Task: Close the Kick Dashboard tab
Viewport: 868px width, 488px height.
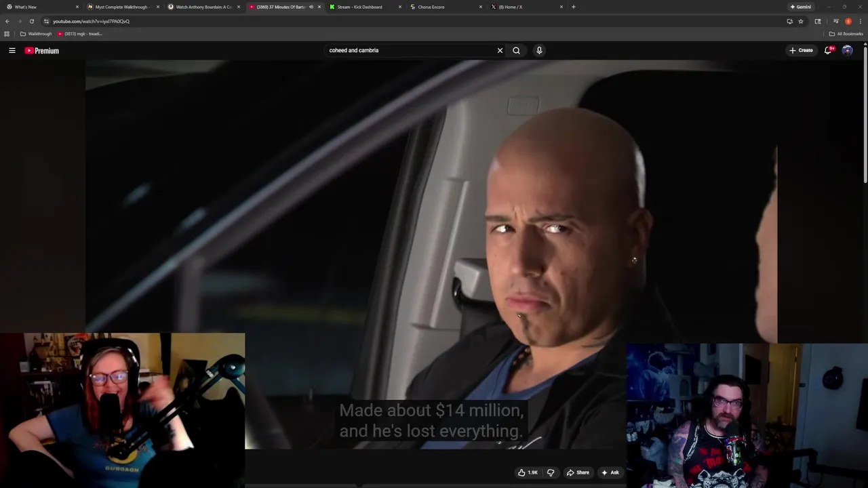Action: click(x=400, y=7)
